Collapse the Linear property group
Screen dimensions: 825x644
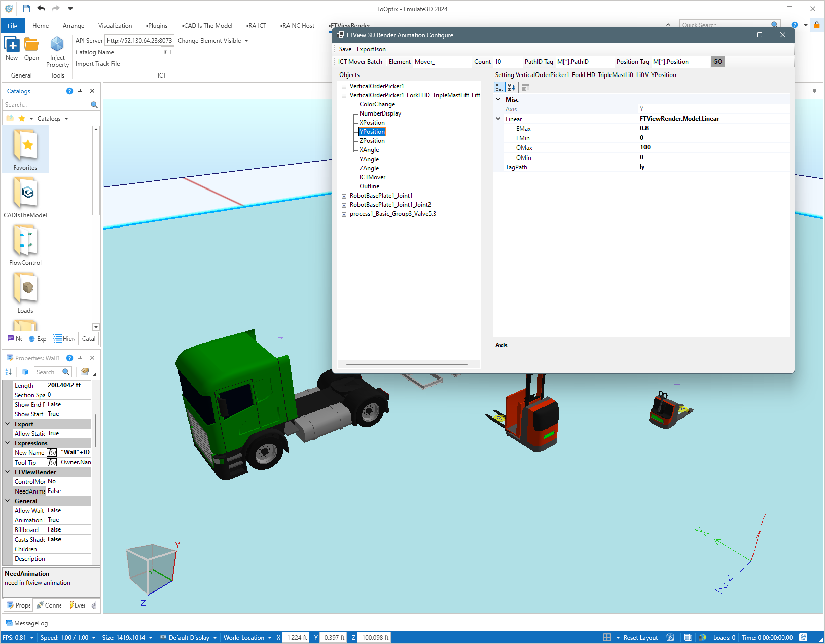[498, 119]
